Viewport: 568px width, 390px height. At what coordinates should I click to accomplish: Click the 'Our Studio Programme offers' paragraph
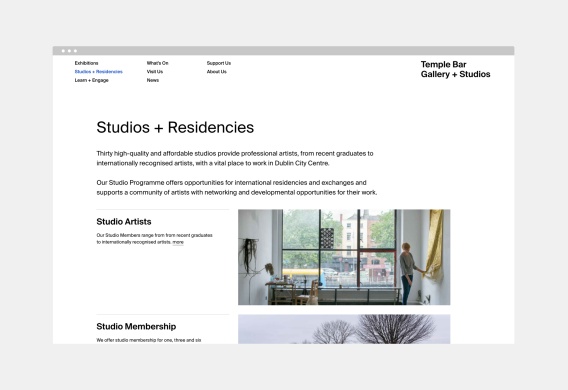pos(237,188)
